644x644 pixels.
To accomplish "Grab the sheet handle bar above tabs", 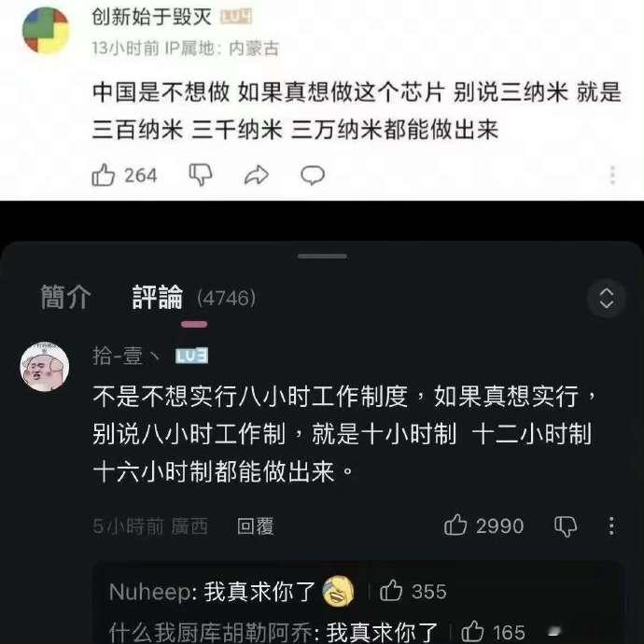I will pyautogui.click(x=322, y=257).
